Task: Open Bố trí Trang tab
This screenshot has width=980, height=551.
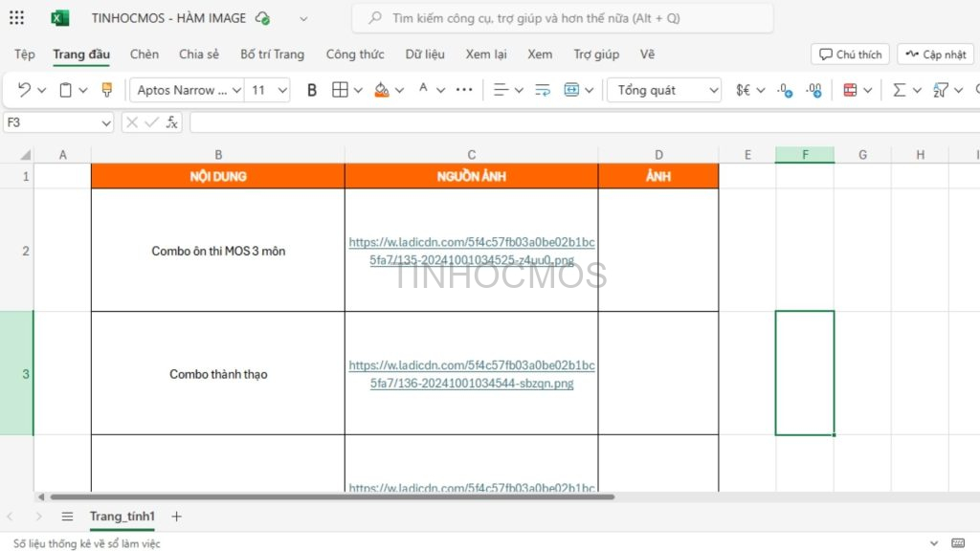Action: 272,55
